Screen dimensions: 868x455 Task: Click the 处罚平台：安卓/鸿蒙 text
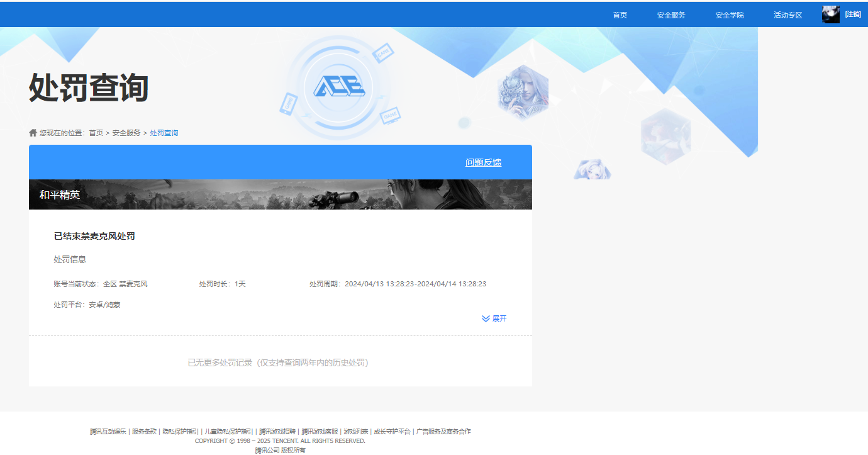(x=87, y=305)
